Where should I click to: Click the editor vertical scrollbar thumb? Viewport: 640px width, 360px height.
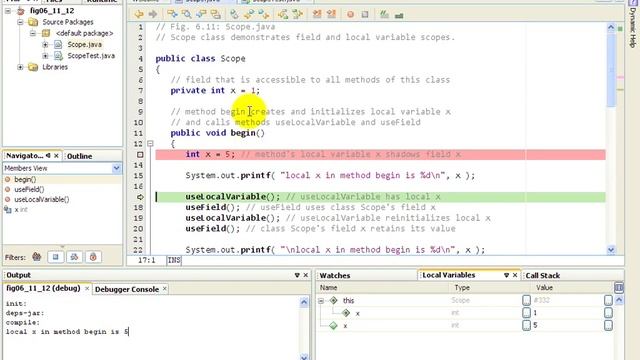611,69
